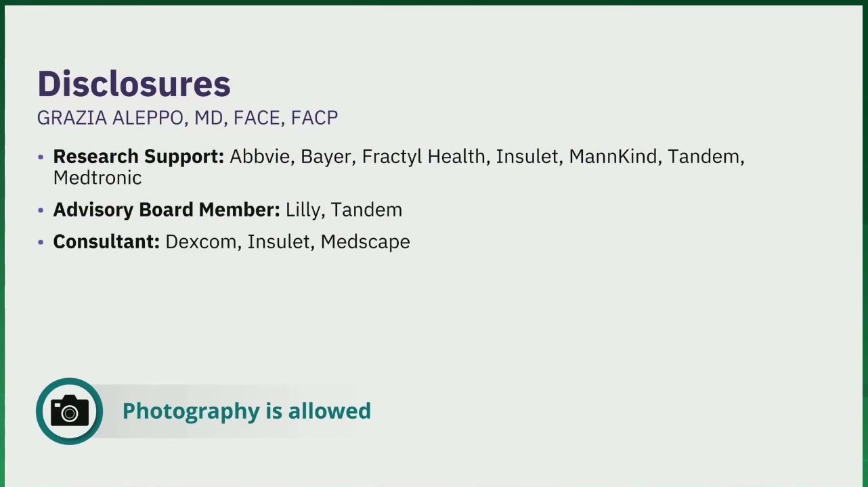Click the word MannKind
Screen dimensions: 868x487
[x=613, y=157]
